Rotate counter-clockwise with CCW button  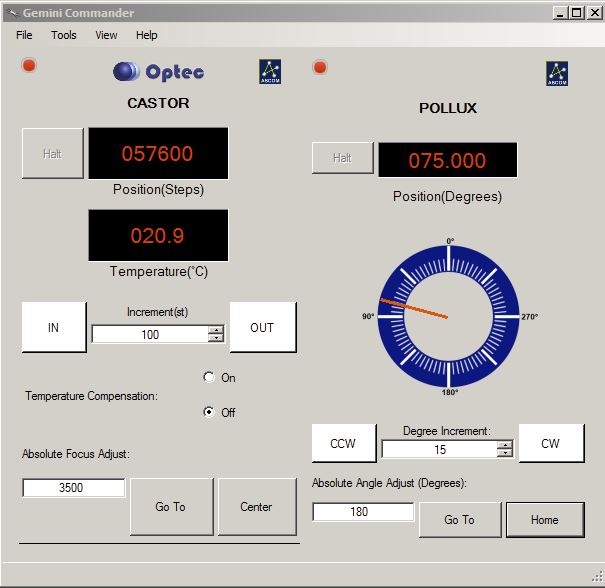344,443
